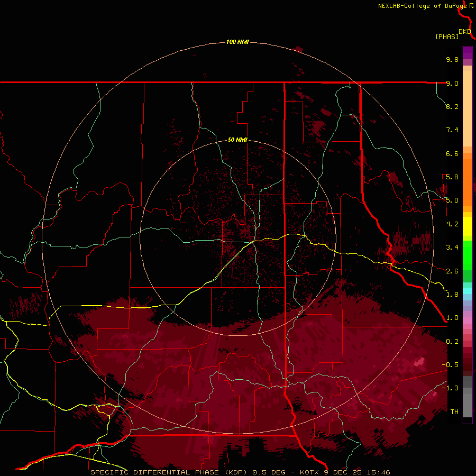This screenshot has height=476, width=476.
Task: Click the 9.8 value on the scale
Action: coord(452,59)
